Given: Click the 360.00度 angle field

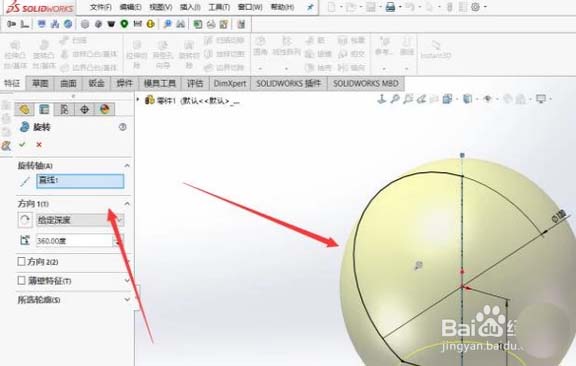Looking at the screenshot, I should 74,241.
